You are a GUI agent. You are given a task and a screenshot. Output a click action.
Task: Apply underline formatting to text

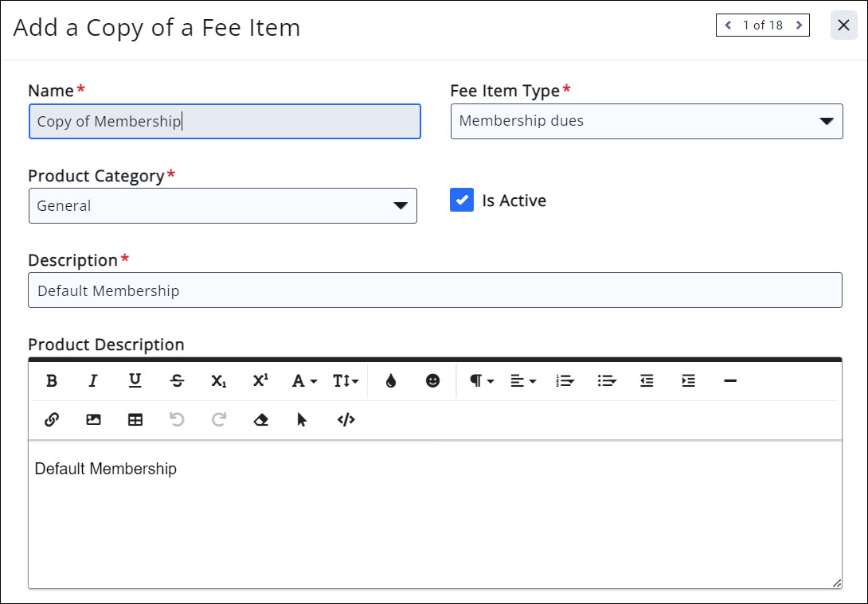135,381
